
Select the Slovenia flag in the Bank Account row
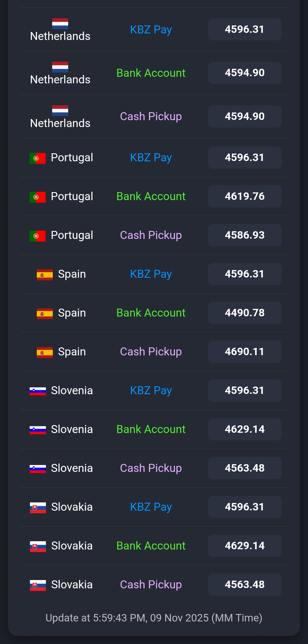point(38,430)
